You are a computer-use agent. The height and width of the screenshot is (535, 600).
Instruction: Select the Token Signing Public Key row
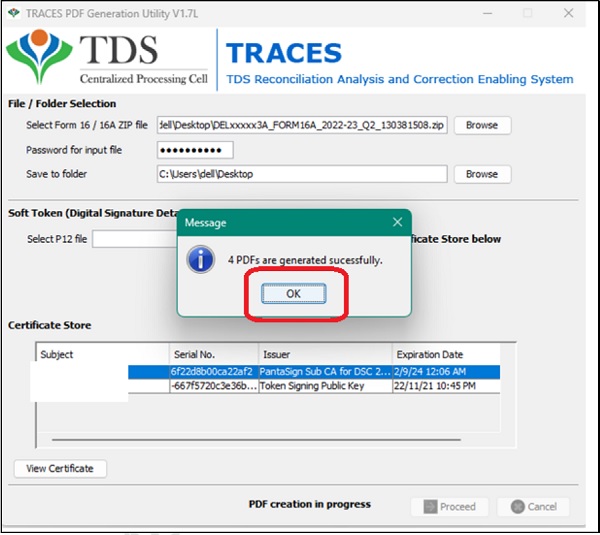[314, 386]
